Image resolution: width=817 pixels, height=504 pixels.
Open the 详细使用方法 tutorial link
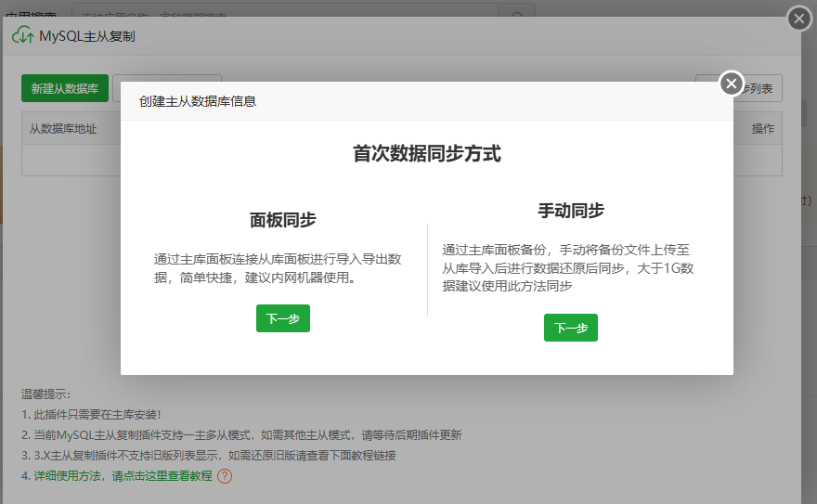(x=123, y=476)
